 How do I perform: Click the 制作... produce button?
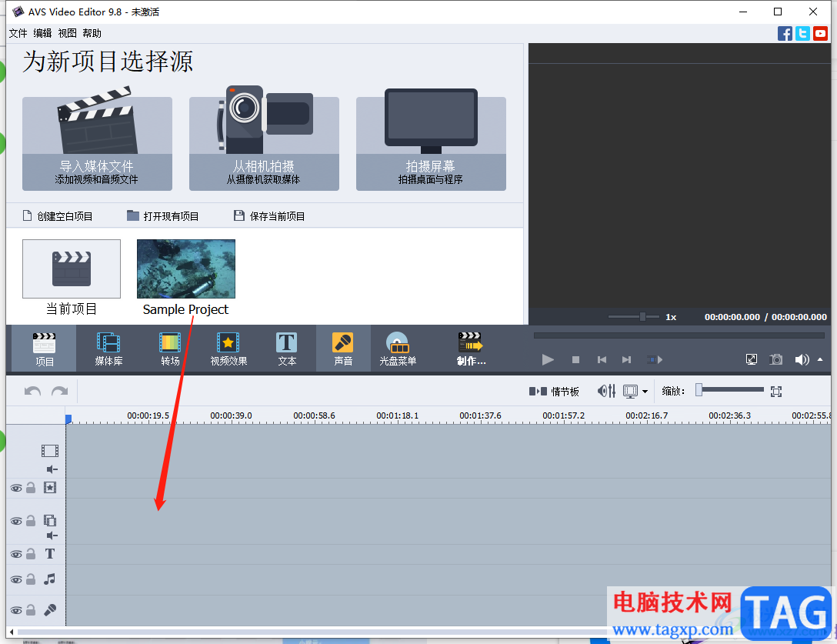pos(471,349)
